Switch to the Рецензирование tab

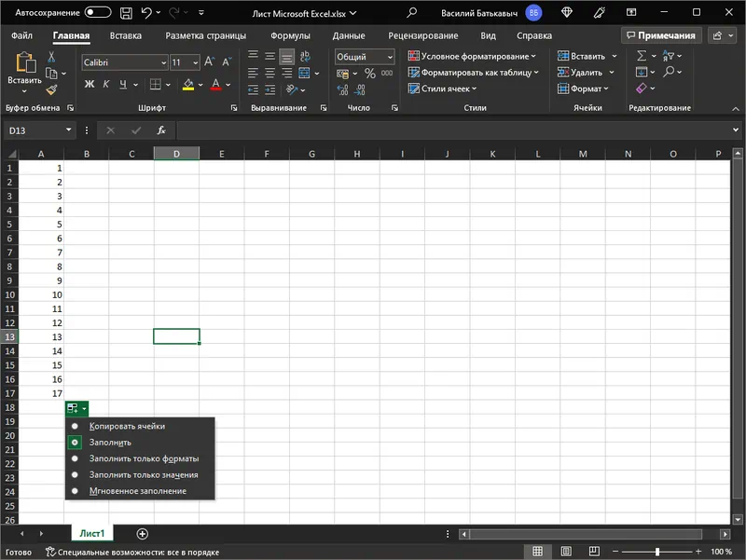click(423, 35)
